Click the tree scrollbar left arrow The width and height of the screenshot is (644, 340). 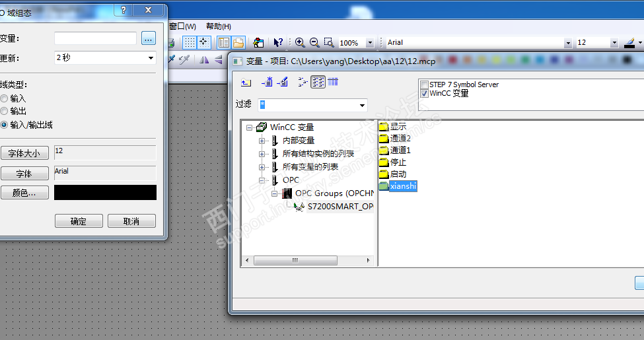click(x=247, y=260)
